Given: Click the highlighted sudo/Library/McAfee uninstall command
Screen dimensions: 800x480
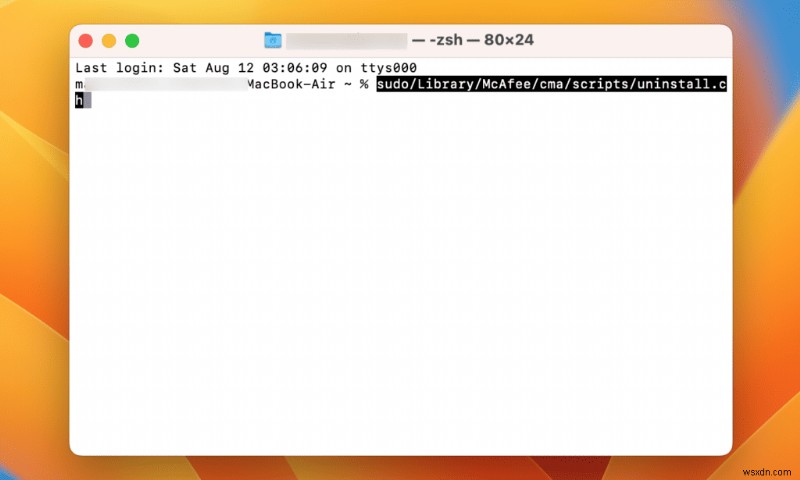Looking at the screenshot, I should (x=552, y=84).
